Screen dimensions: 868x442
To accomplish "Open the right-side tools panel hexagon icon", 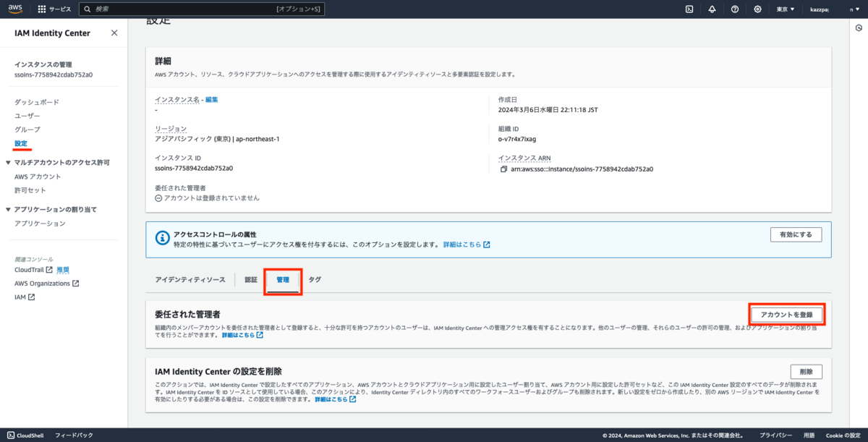I will click(x=859, y=28).
